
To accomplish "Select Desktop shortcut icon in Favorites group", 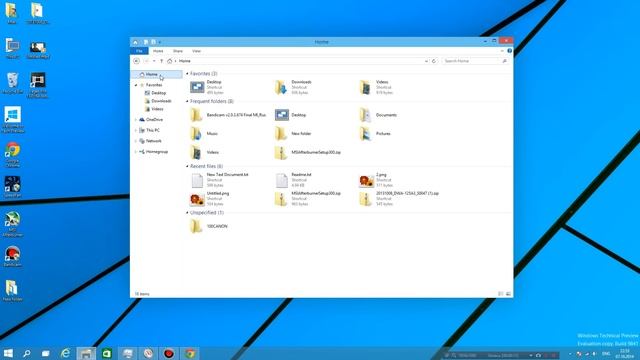I will point(197,87).
